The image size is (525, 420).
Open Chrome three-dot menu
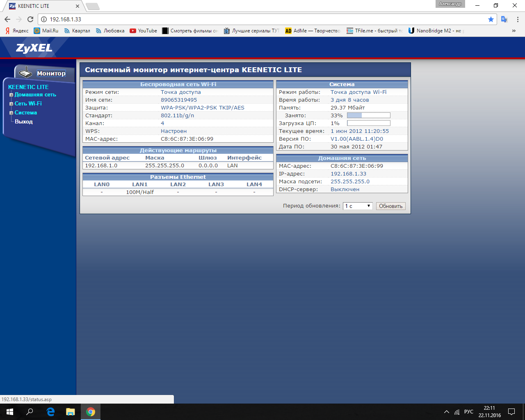pos(518,19)
